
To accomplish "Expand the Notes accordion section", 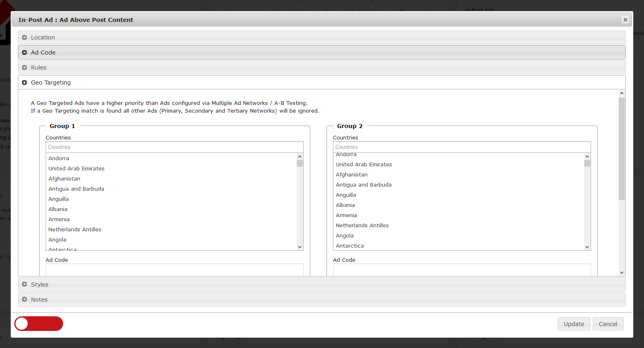I will click(322, 300).
